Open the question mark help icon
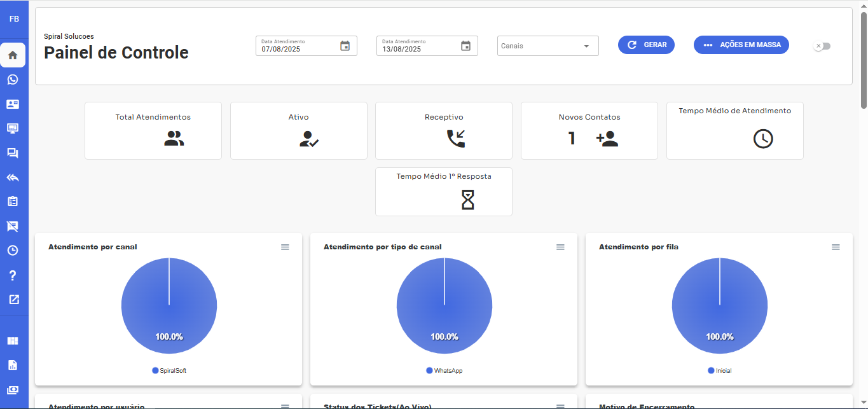The width and height of the screenshot is (868, 409). point(13,275)
